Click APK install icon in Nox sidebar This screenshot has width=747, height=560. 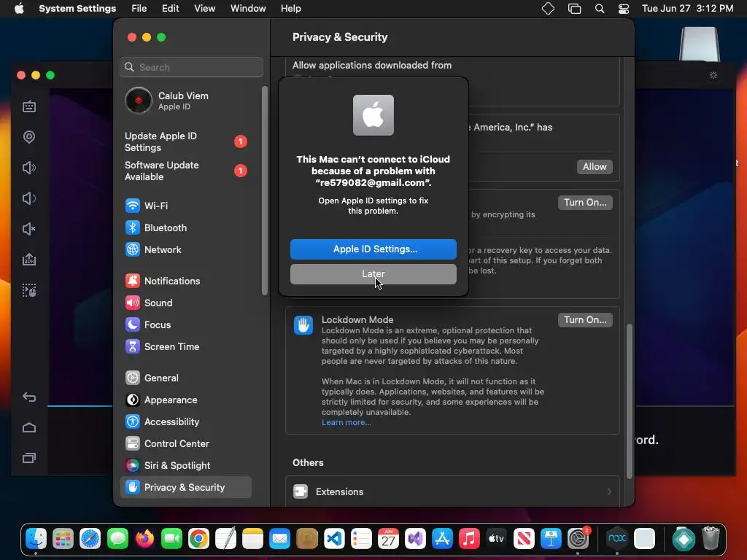point(29,260)
